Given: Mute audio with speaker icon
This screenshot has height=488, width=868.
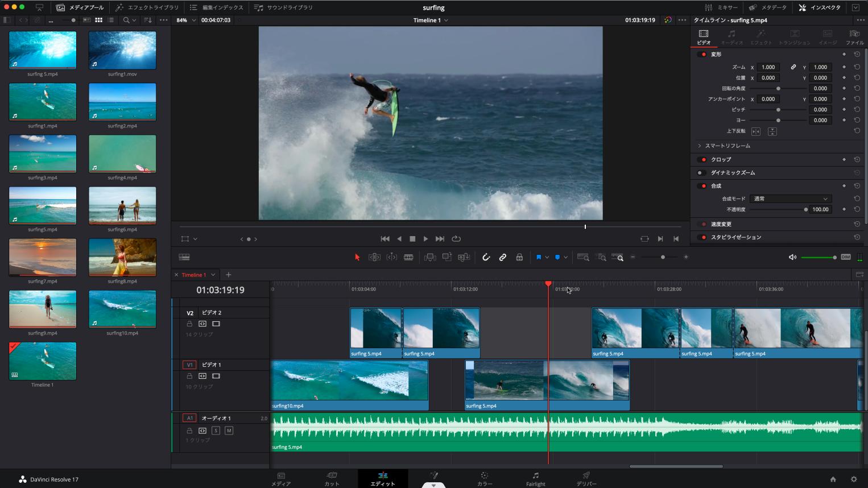Looking at the screenshot, I should pyautogui.click(x=792, y=257).
